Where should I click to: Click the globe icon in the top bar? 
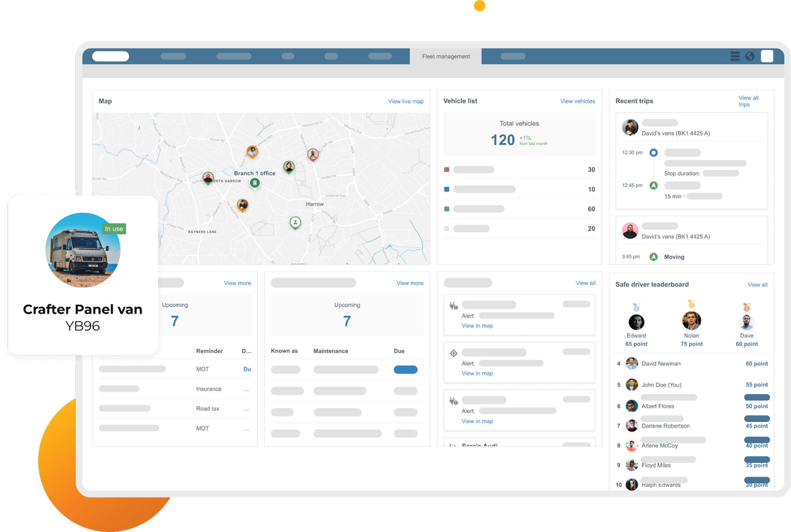click(750, 56)
